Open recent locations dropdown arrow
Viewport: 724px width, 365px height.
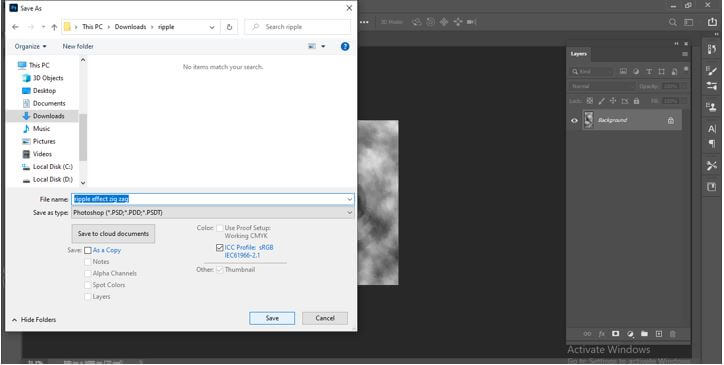[x=43, y=27]
